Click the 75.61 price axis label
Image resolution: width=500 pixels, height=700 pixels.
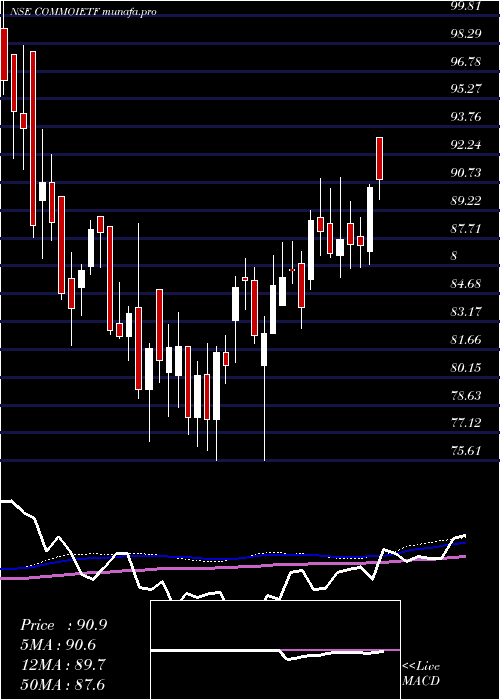point(466,451)
